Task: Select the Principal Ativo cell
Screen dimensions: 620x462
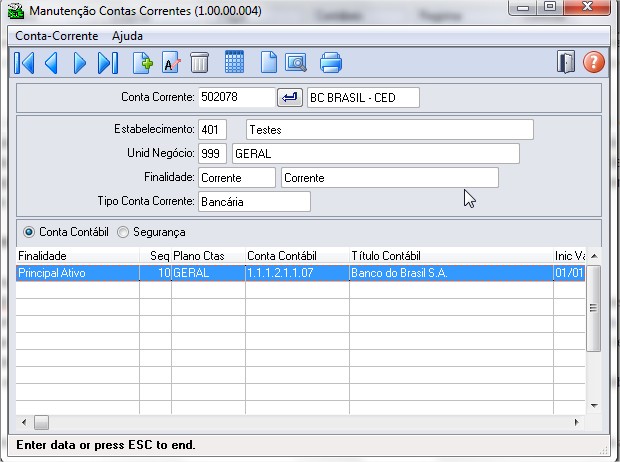Action: pyautogui.click(x=78, y=273)
